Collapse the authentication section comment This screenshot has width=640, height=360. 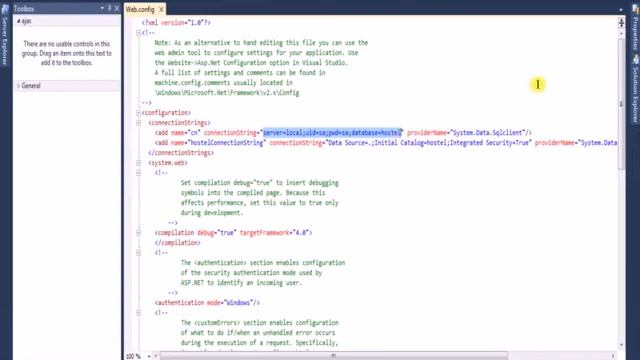point(138,253)
